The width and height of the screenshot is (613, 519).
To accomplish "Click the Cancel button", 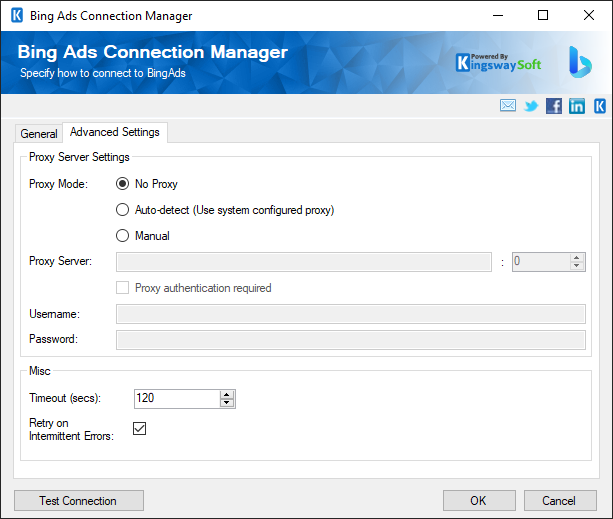I will (560, 501).
